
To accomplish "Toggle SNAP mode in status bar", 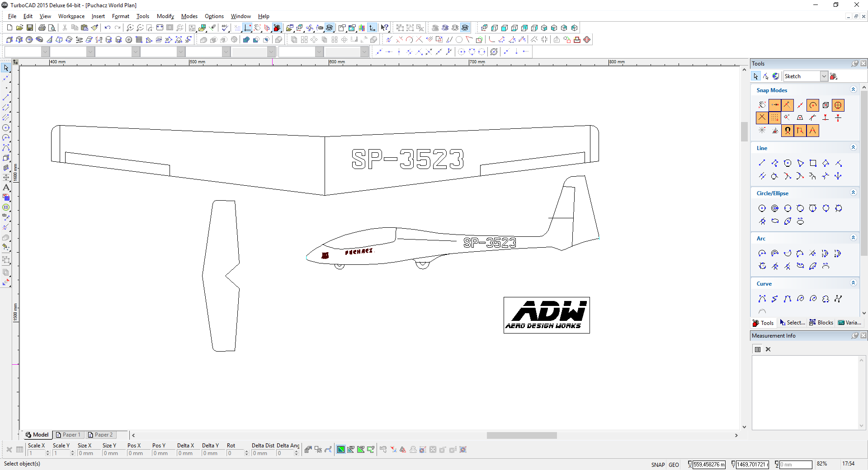I will (x=658, y=465).
